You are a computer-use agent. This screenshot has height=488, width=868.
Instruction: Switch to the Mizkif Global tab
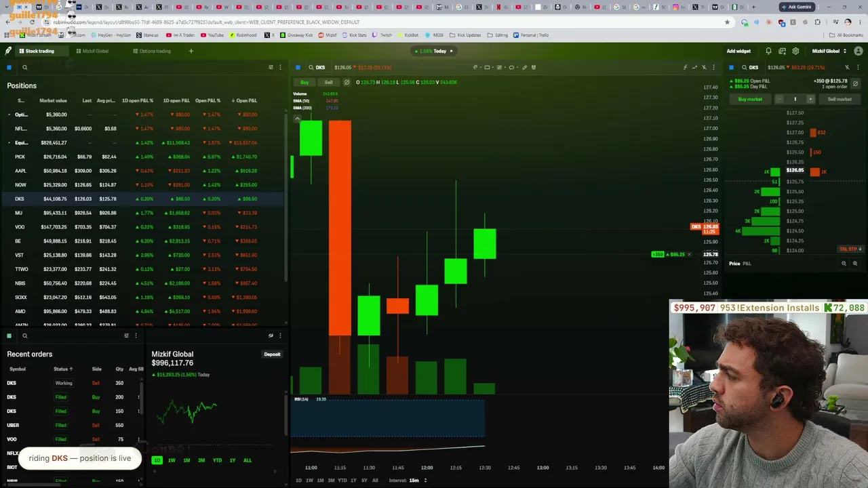click(92, 51)
